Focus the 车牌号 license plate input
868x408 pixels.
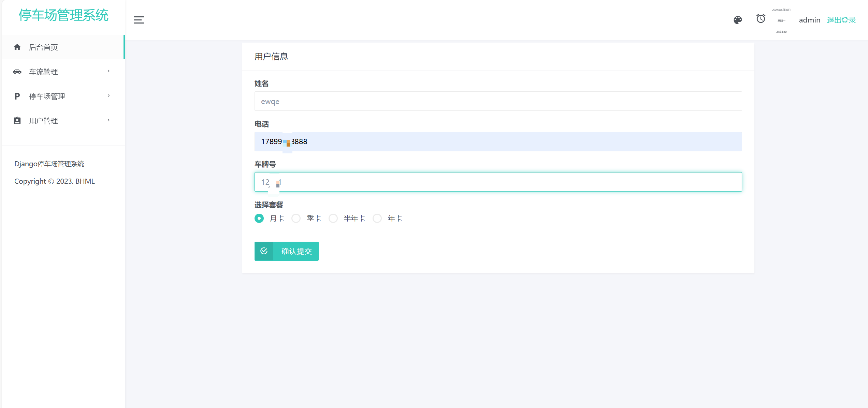point(498,182)
